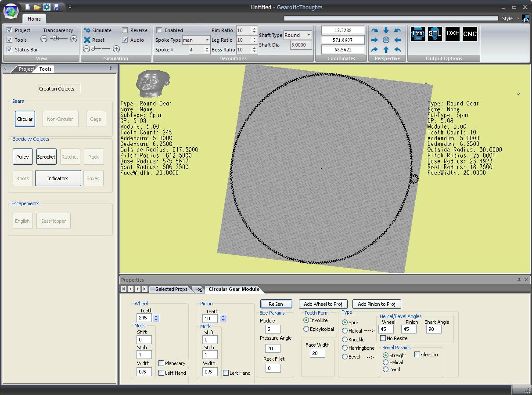Open the Spoke Type dropdown

[207, 40]
